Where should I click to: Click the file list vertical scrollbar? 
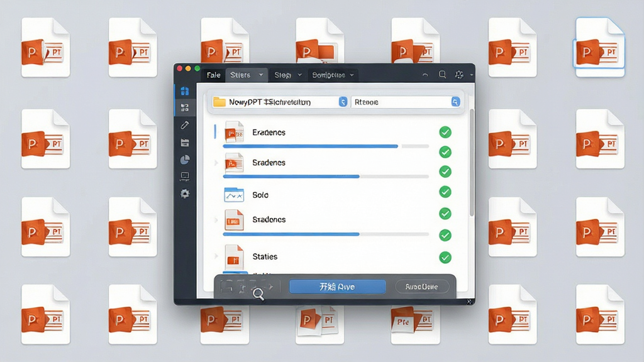click(472, 163)
